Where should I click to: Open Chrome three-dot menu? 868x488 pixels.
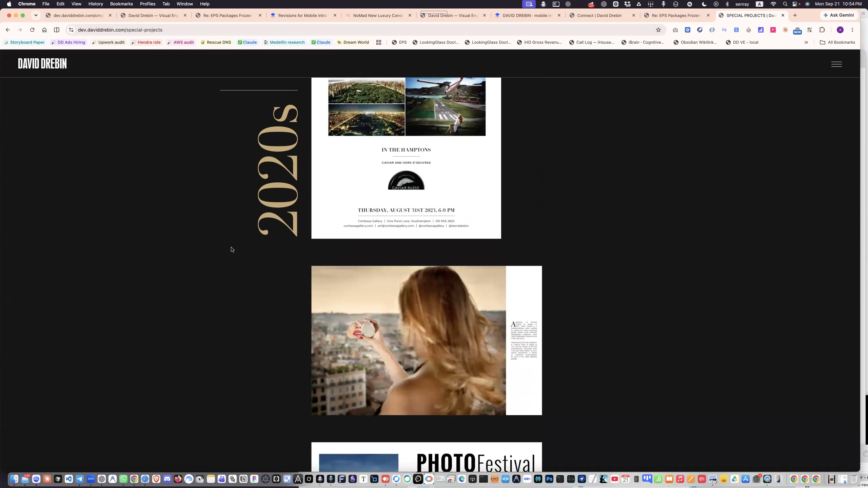click(852, 30)
